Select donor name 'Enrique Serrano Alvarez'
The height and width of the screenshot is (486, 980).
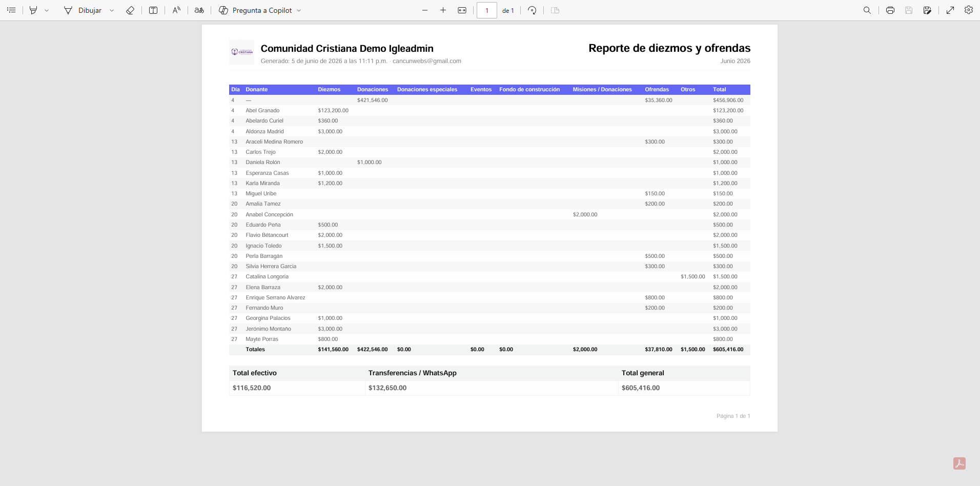(x=275, y=297)
